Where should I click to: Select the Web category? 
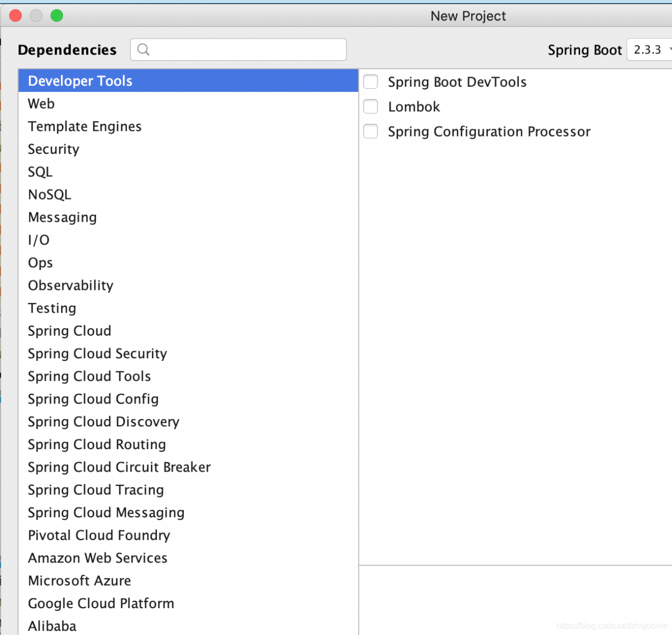coord(188,103)
